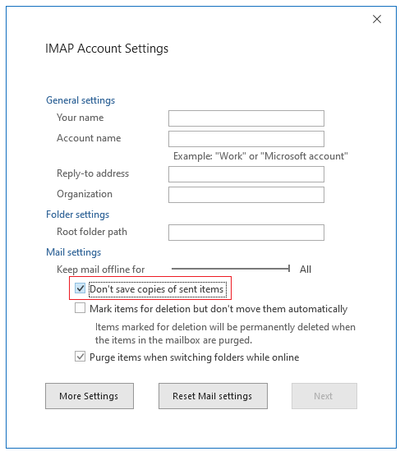Select the Organization input field
The height and width of the screenshot is (452, 400).
coord(246,195)
